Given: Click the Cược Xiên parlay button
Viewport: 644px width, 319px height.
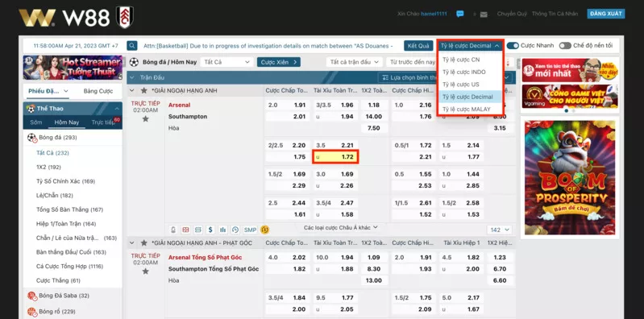Looking at the screenshot, I should [x=279, y=62].
